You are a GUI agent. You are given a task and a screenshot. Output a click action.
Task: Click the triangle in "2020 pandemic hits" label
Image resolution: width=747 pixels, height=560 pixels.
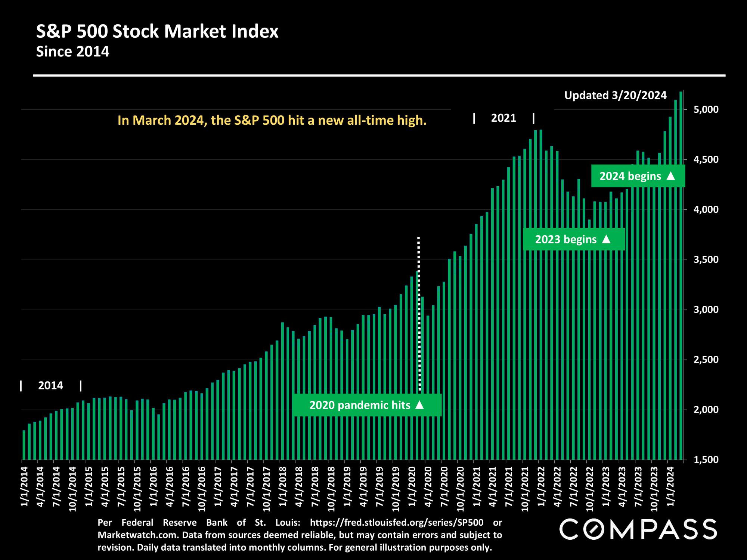click(420, 405)
